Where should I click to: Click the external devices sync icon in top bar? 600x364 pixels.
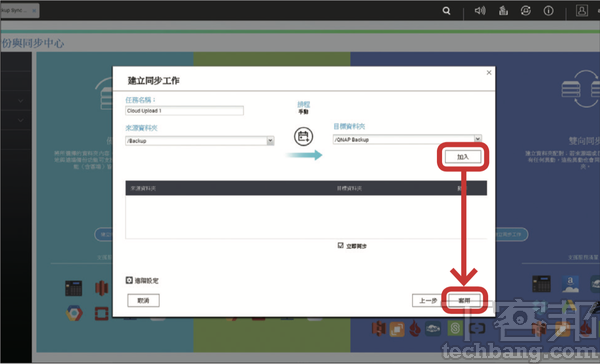tap(526, 11)
